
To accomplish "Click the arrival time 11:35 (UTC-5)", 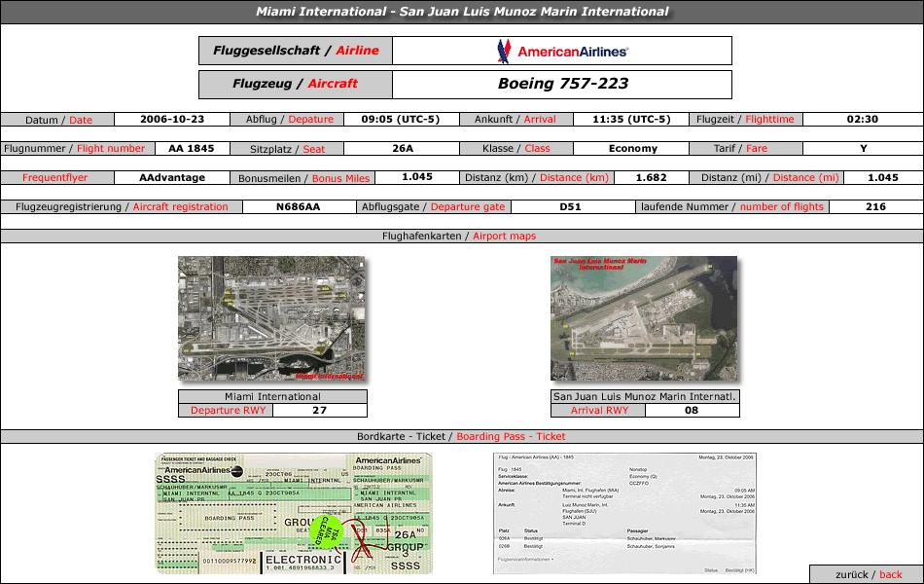I will coord(631,119).
